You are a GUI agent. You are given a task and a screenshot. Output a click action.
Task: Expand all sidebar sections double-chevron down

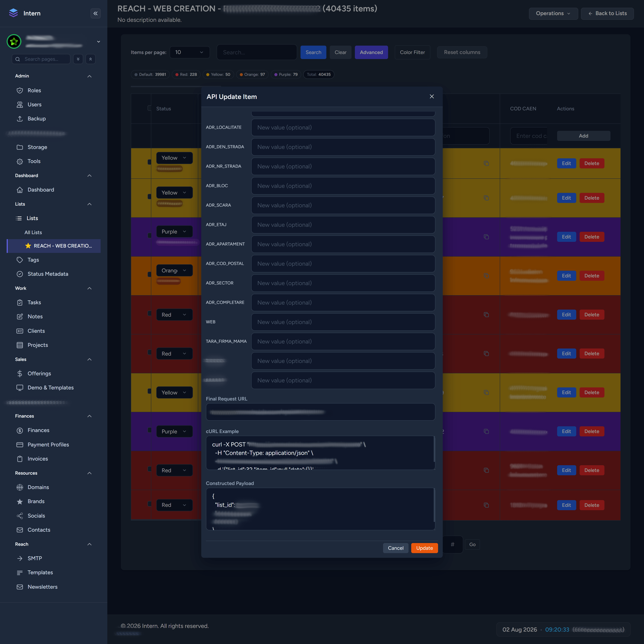pos(78,59)
